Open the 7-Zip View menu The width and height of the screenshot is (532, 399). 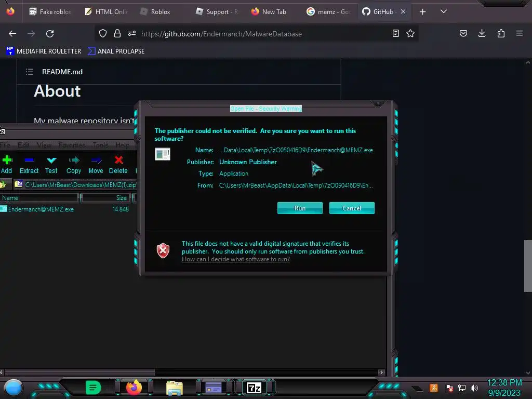[x=44, y=145]
